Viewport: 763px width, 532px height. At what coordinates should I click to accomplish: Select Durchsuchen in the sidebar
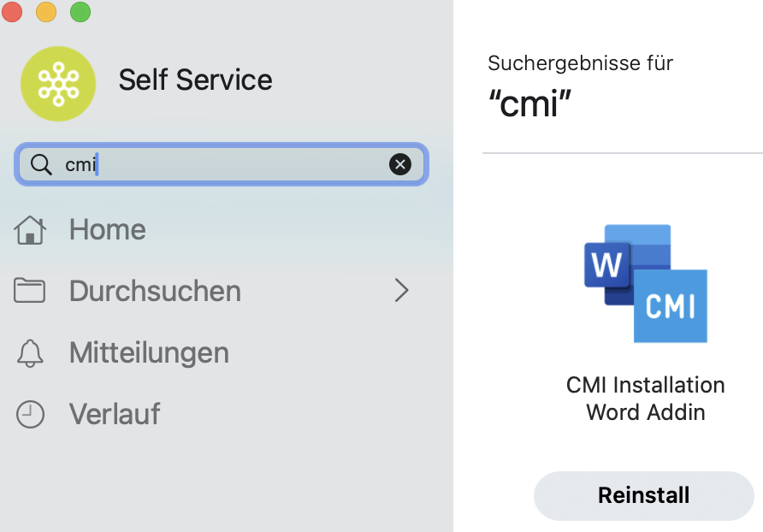coord(155,292)
